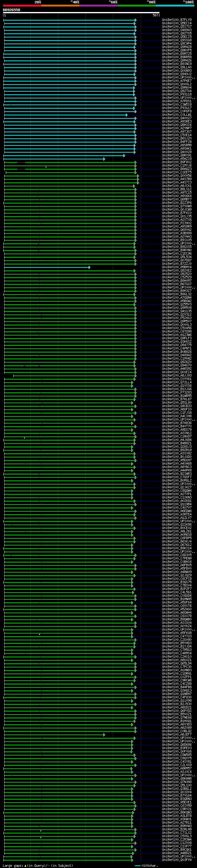This screenshot has height=868, width=197.
Task: Open the UniRef100_A2YNP7 label
Action: (177, 128)
